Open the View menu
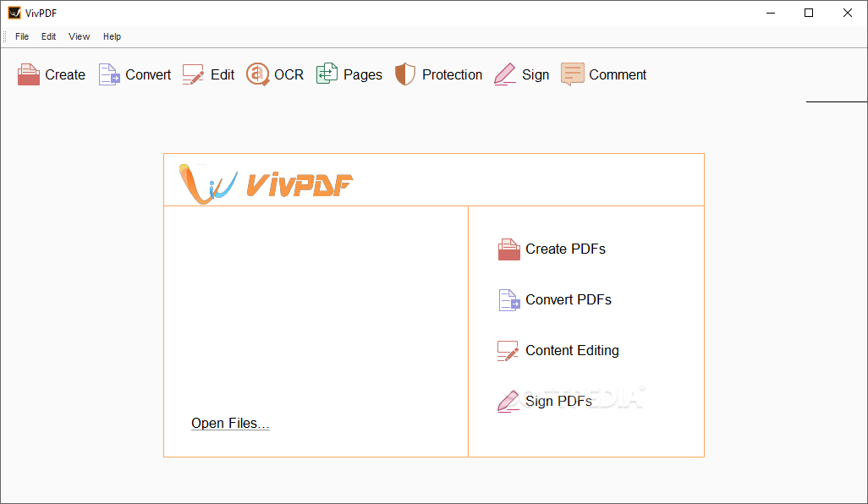868x504 pixels. (x=80, y=36)
